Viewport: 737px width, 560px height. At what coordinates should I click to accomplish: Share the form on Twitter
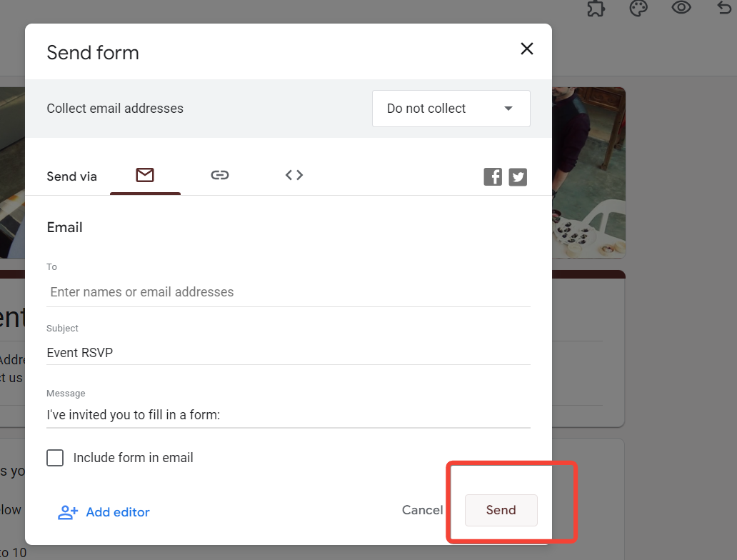(518, 177)
